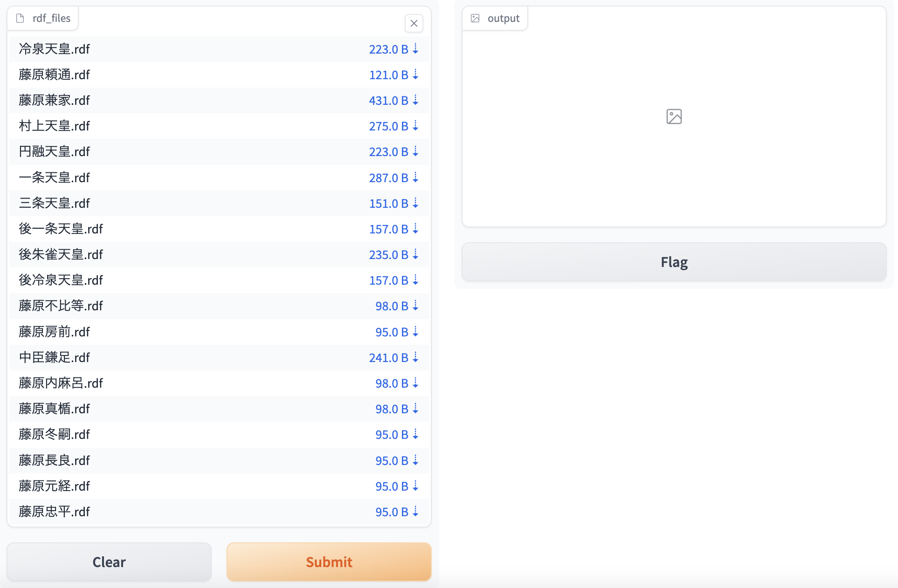Click the 157.0 B link of 後一条天皇.rdf
Screen dimensions: 898x588
coord(388,229)
